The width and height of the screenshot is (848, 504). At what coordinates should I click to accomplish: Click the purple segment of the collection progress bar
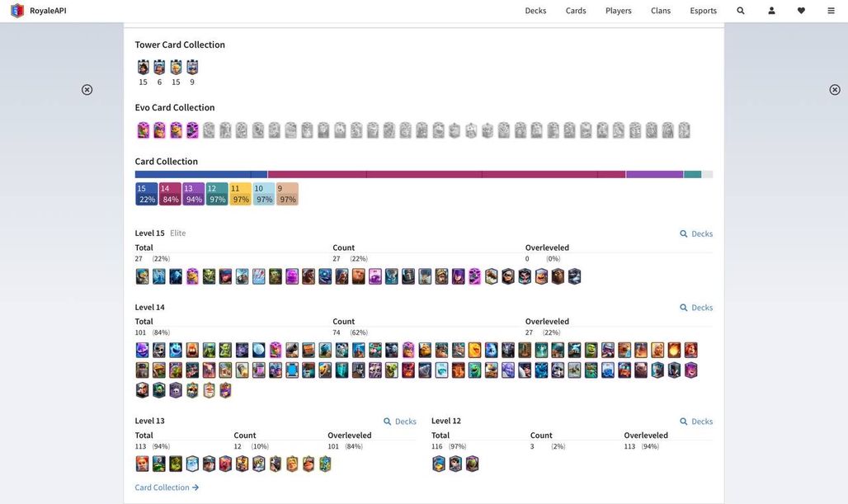tap(654, 175)
